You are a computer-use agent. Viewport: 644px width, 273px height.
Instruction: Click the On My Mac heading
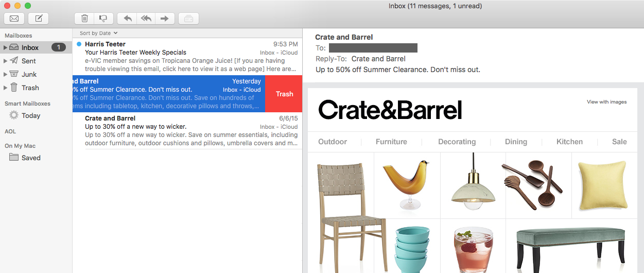[20, 146]
